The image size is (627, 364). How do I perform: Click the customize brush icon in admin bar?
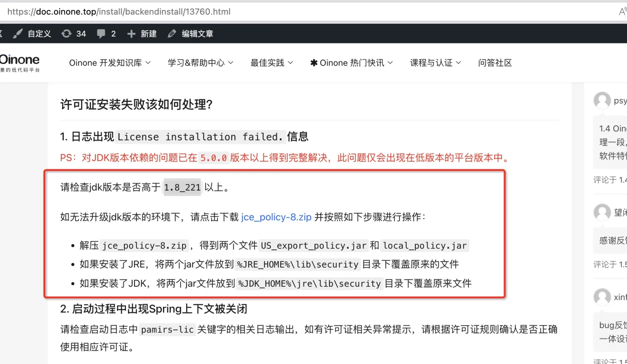click(x=18, y=34)
